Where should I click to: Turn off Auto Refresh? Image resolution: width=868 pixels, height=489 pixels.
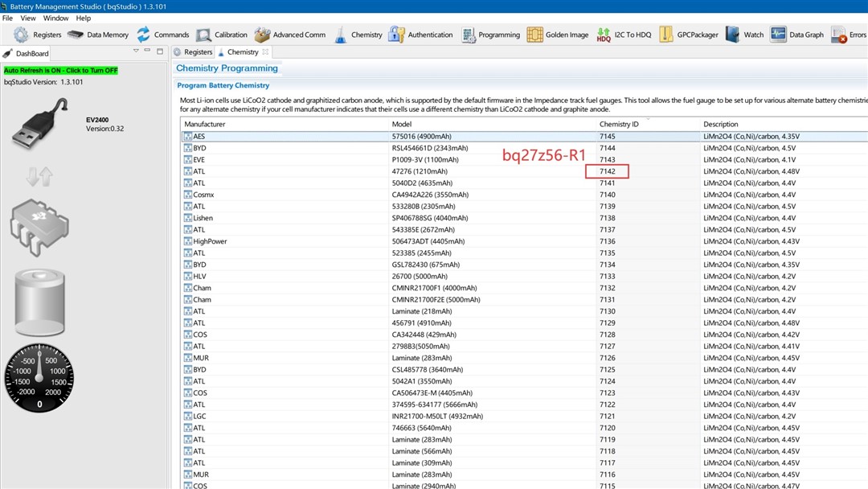[61, 70]
